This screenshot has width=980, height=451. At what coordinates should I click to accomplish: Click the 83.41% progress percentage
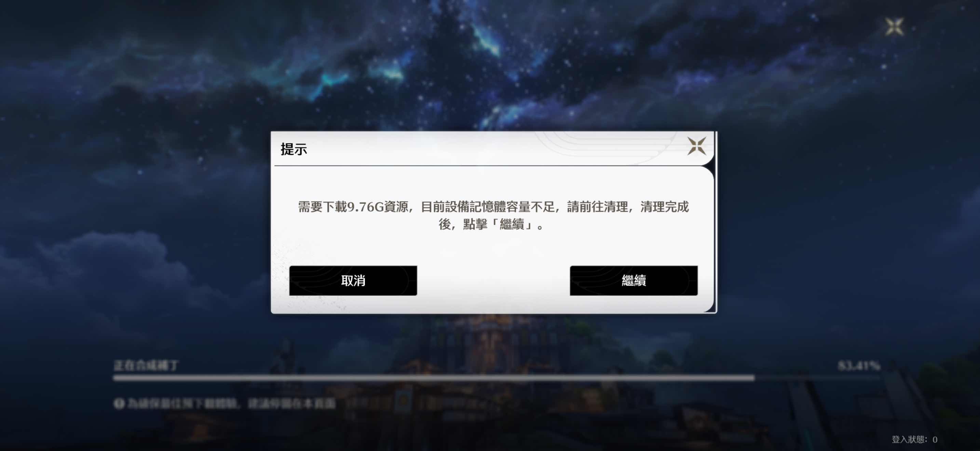[859, 366]
